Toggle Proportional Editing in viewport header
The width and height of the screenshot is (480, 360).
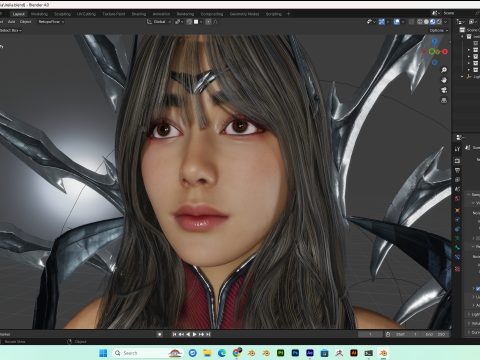(x=208, y=22)
